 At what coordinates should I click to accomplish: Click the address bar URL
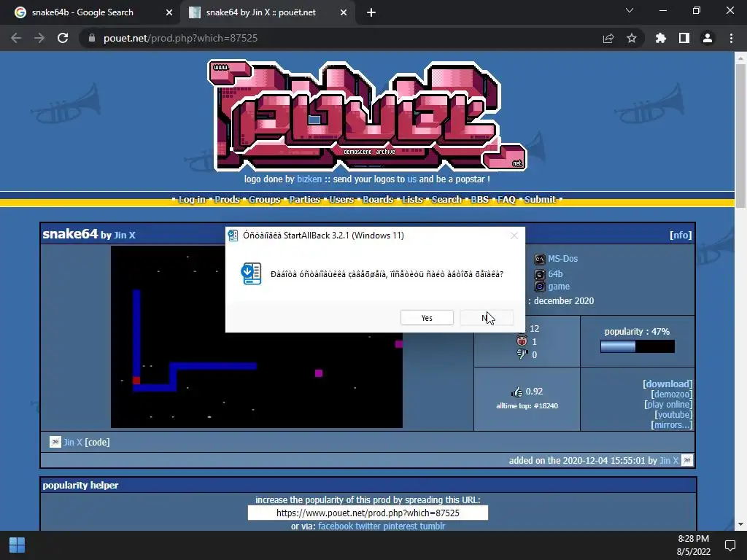coord(181,38)
